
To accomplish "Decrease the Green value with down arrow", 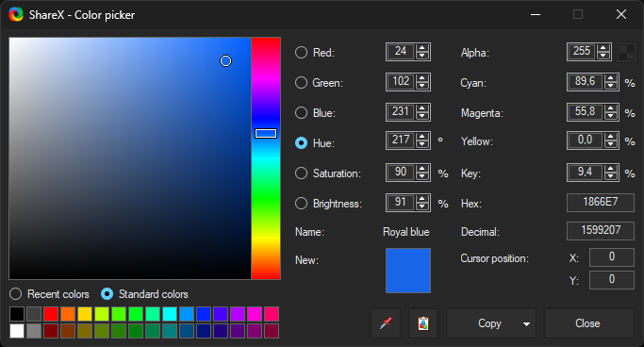I will click(422, 86).
